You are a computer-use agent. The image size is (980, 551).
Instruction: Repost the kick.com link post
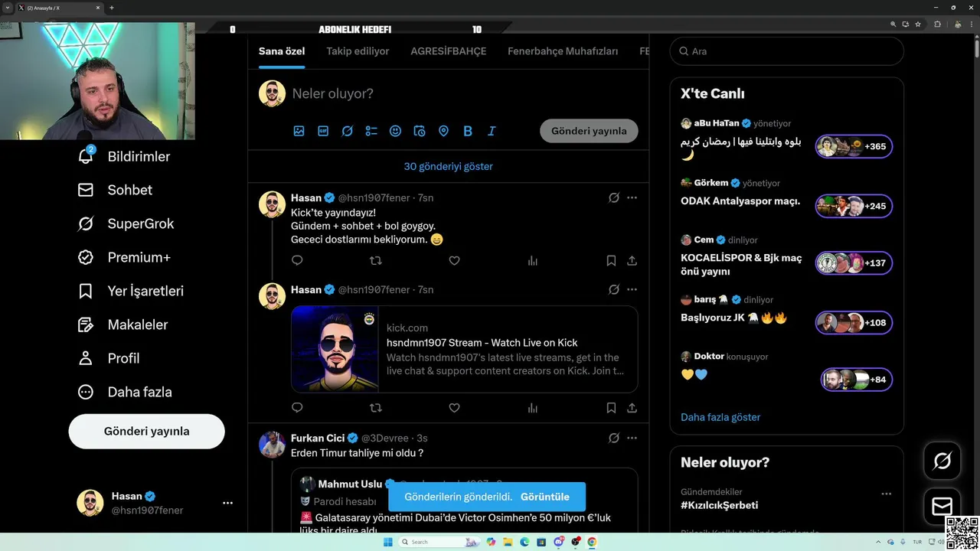point(375,408)
